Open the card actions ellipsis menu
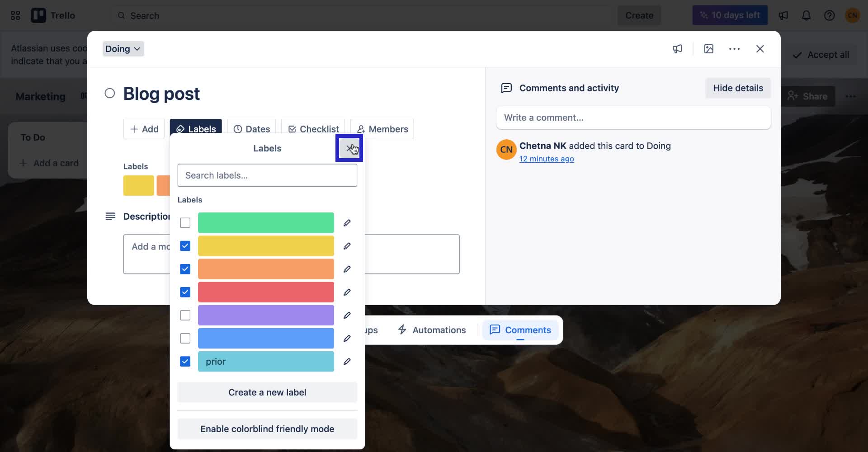 coord(734,49)
